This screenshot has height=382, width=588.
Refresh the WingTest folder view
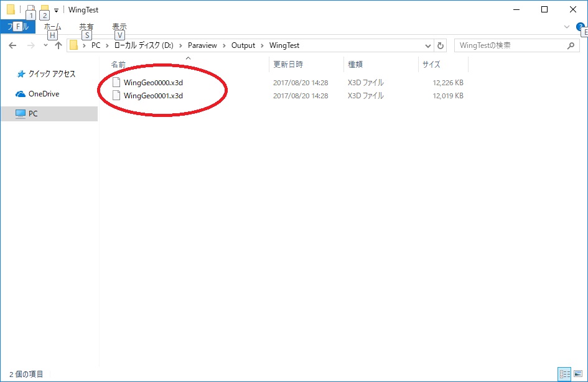click(x=441, y=45)
